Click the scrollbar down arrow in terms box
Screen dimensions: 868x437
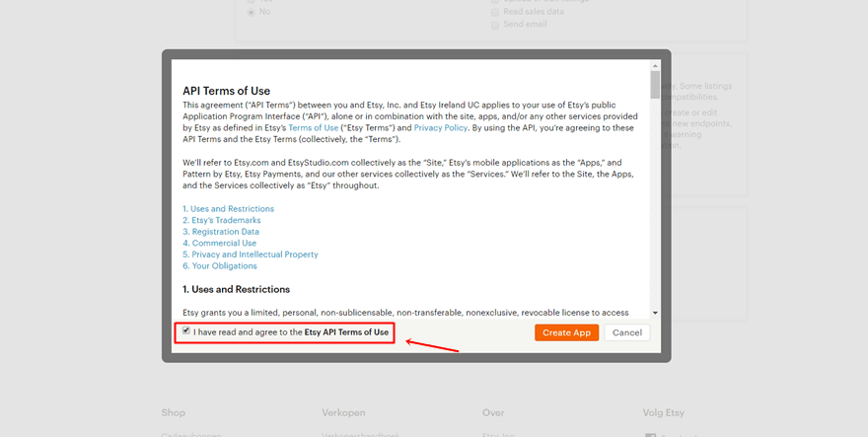(655, 313)
